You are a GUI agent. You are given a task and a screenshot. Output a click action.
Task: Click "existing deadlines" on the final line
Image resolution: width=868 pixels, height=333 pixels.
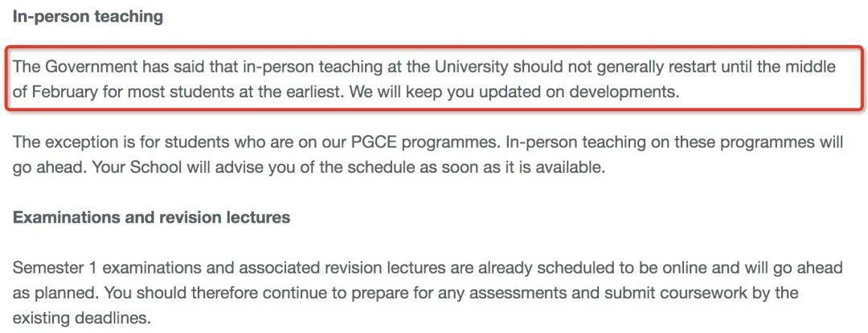click(x=81, y=319)
